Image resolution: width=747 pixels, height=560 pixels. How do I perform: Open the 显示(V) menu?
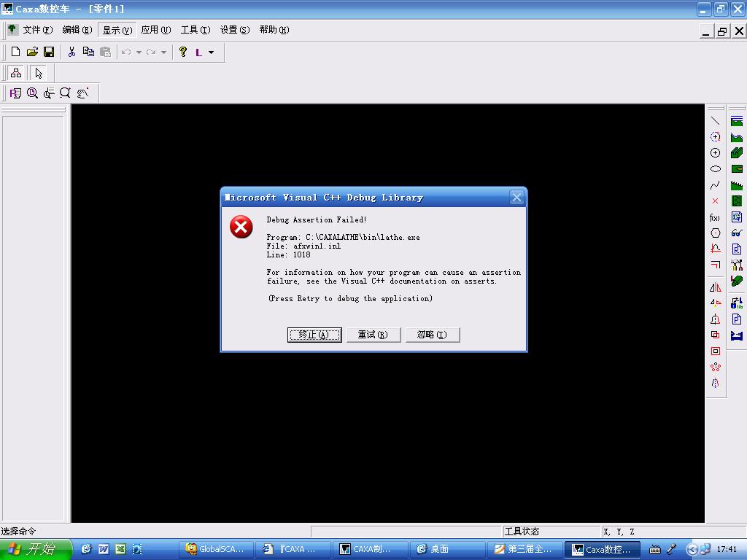pyautogui.click(x=117, y=30)
